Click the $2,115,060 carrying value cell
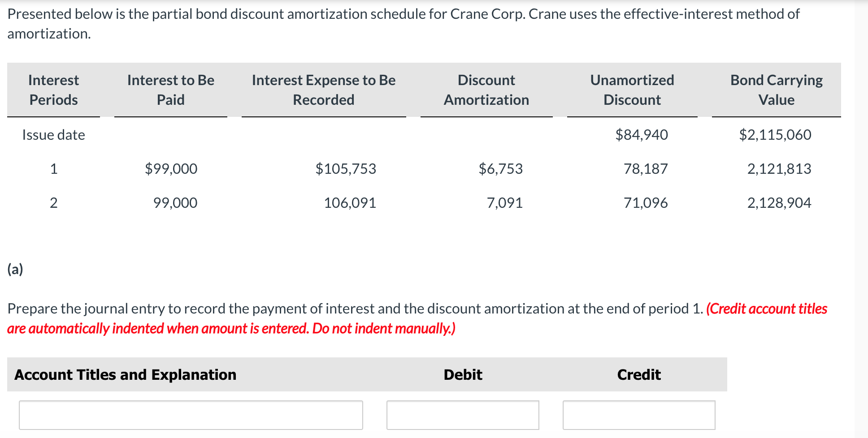 775,134
